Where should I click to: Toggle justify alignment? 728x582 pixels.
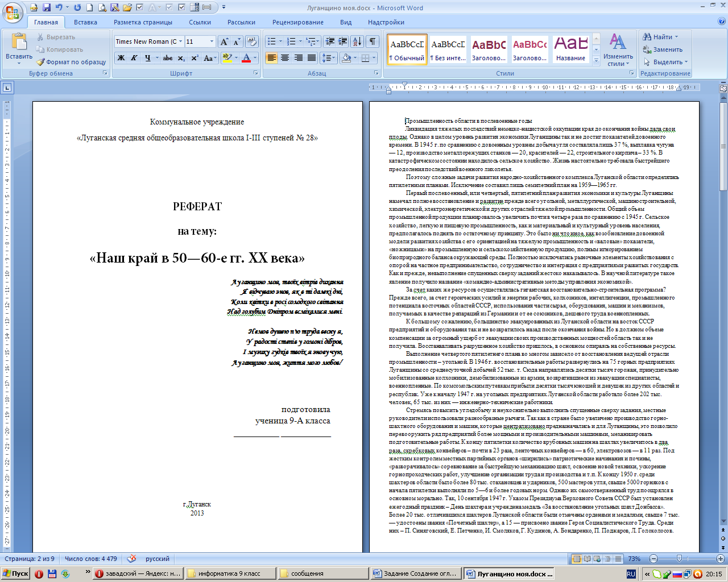coord(312,58)
